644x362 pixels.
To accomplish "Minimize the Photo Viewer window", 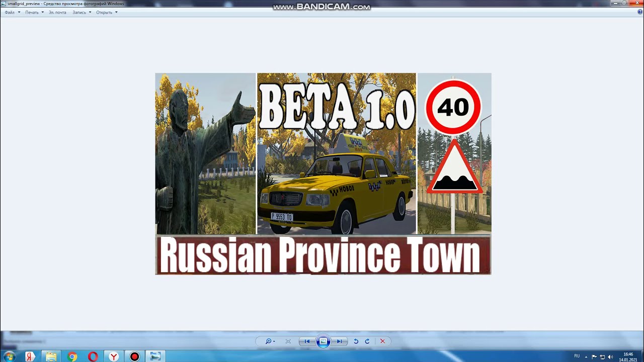I will 614,3.
